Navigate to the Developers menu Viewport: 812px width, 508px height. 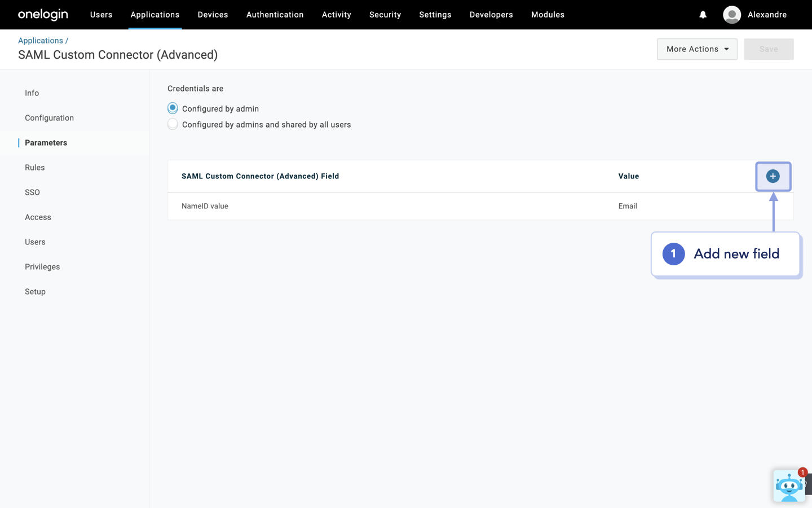491,15
